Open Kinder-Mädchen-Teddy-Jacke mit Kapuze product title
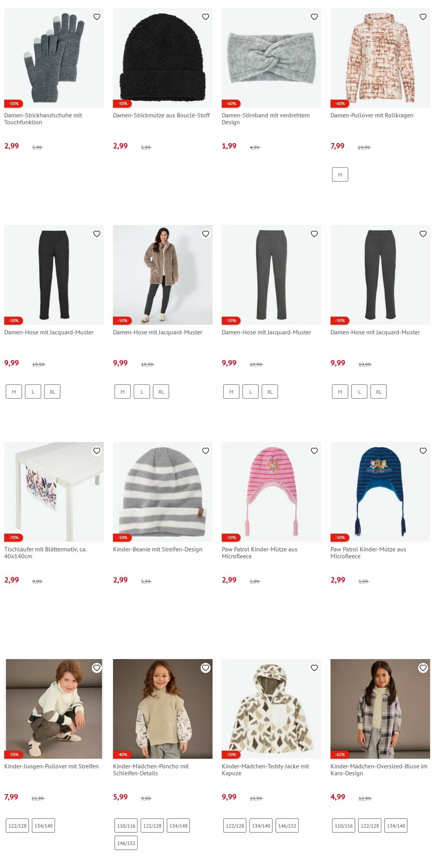Viewport: 432px width, 868px height. point(265,770)
